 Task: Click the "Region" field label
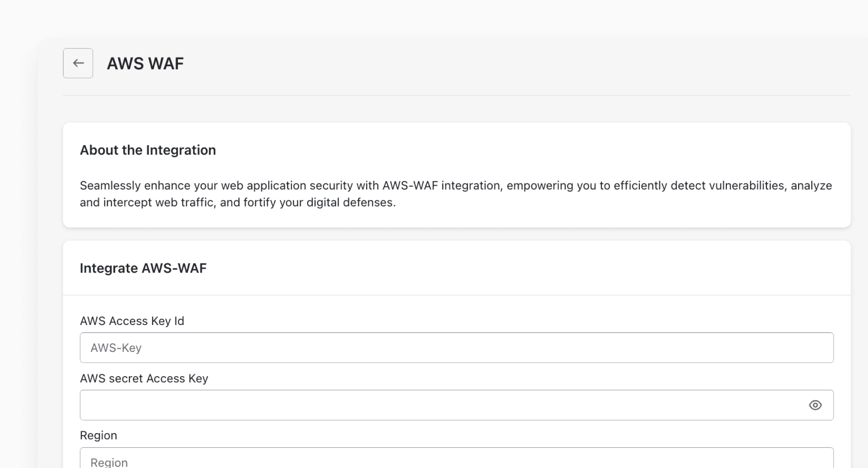click(98, 435)
